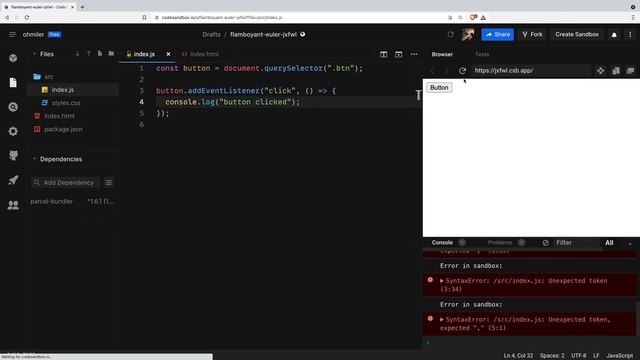
Task: Click the split editor icon
Action: (x=383, y=54)
